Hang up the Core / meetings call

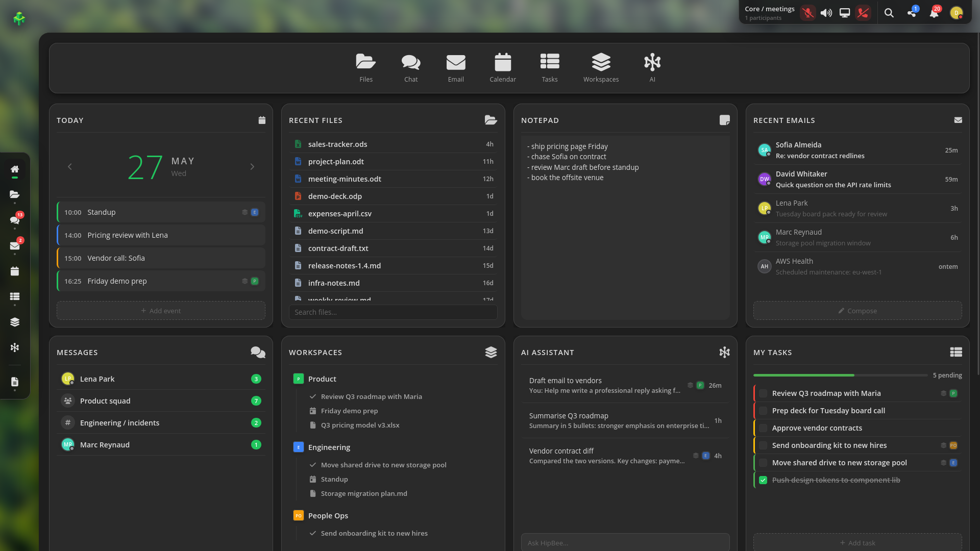(x=863, y=13)
